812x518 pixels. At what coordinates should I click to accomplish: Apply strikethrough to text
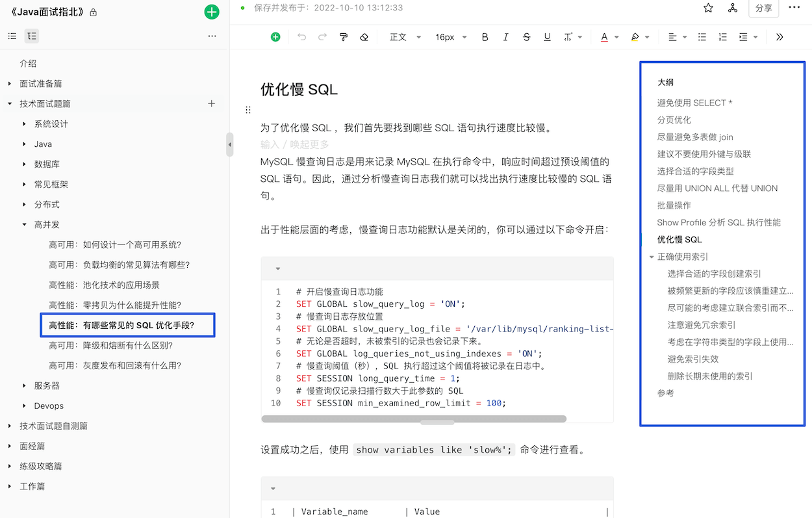[x=526, y=37]
